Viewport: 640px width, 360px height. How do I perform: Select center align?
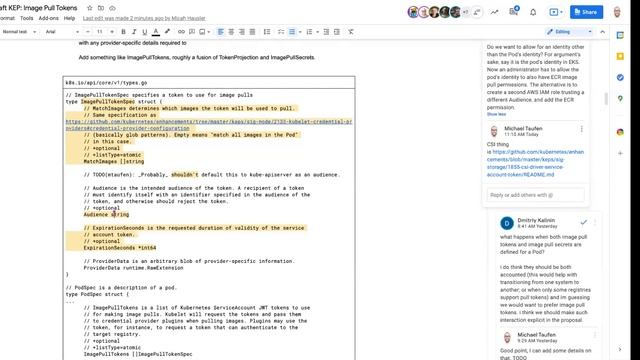click(x=231, y=32)
